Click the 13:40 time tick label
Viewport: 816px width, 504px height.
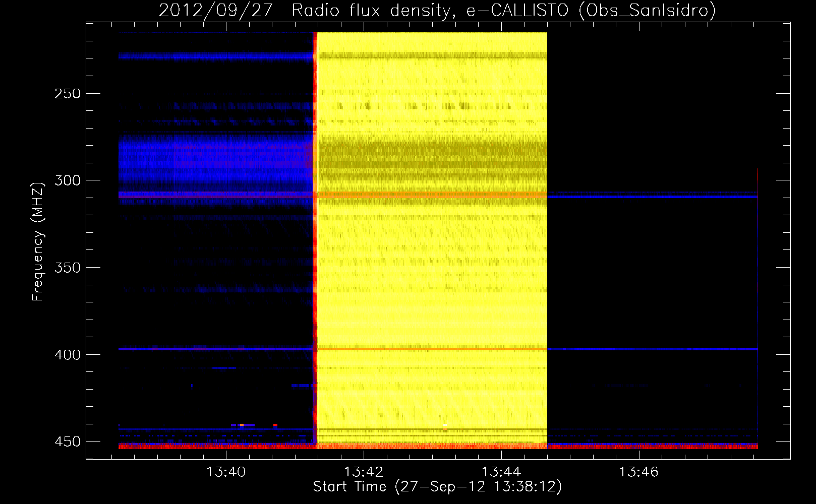click(226, 472)
